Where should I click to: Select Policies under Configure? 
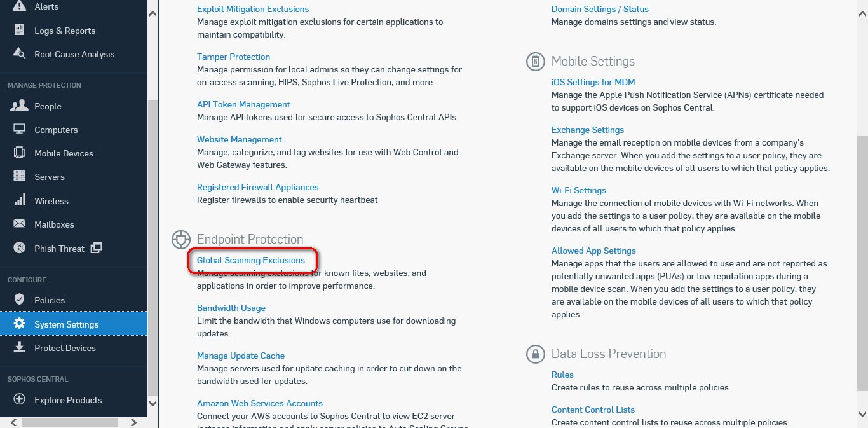coord(50,300)
